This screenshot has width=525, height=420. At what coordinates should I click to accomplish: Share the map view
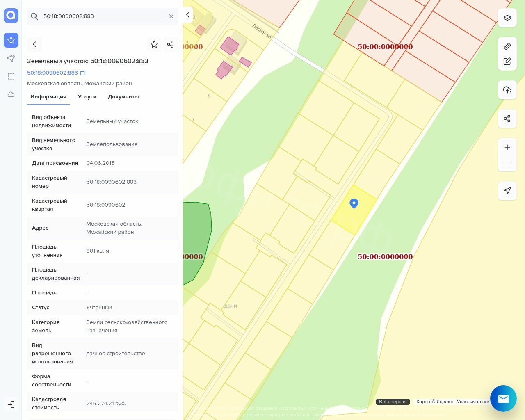click(507, 119)
